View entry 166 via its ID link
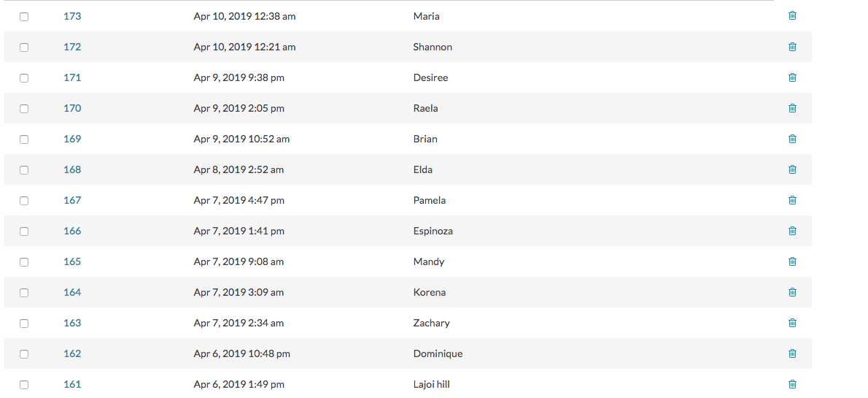Image resolution: width=868 pixels, height=398 pixels. point(72,231)
